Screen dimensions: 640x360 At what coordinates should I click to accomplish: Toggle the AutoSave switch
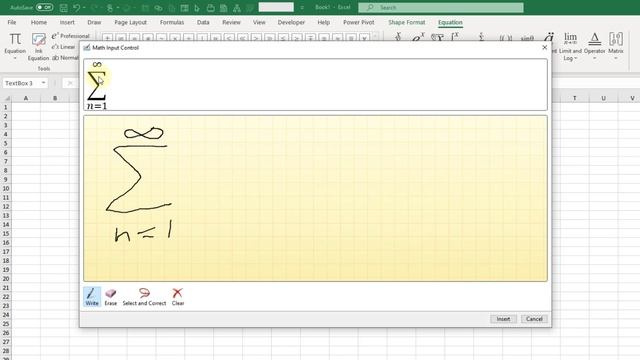tap(44, 7)
